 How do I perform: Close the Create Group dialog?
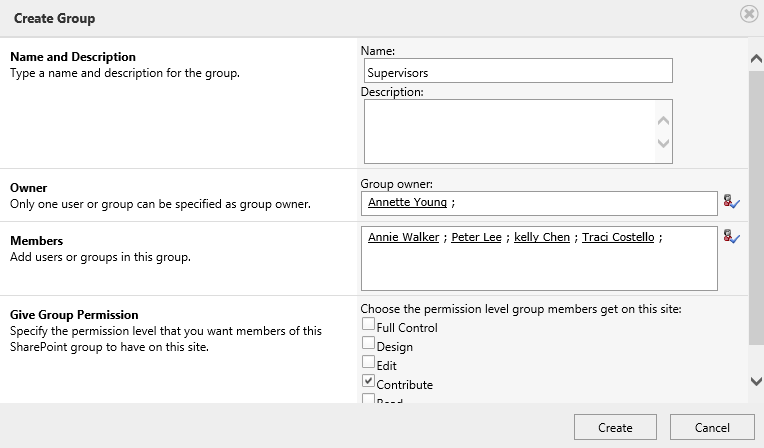748,14
